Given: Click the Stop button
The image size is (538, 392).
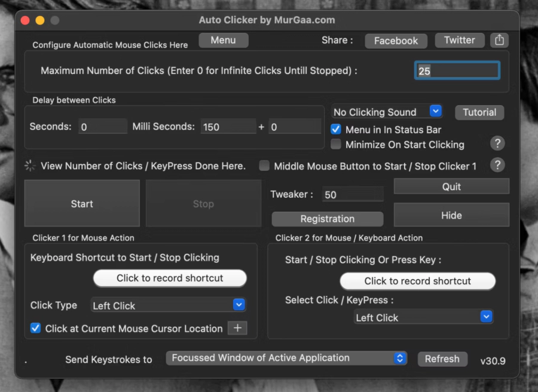Looking at the screenshot, I should click(x=203, y=203).
